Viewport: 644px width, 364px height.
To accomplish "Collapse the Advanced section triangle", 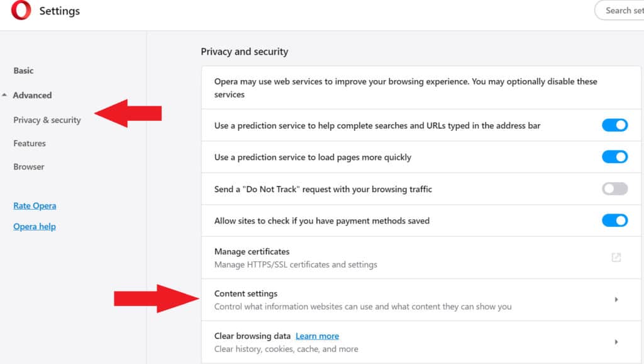I will pyautogui.click(x=5, y=96).
